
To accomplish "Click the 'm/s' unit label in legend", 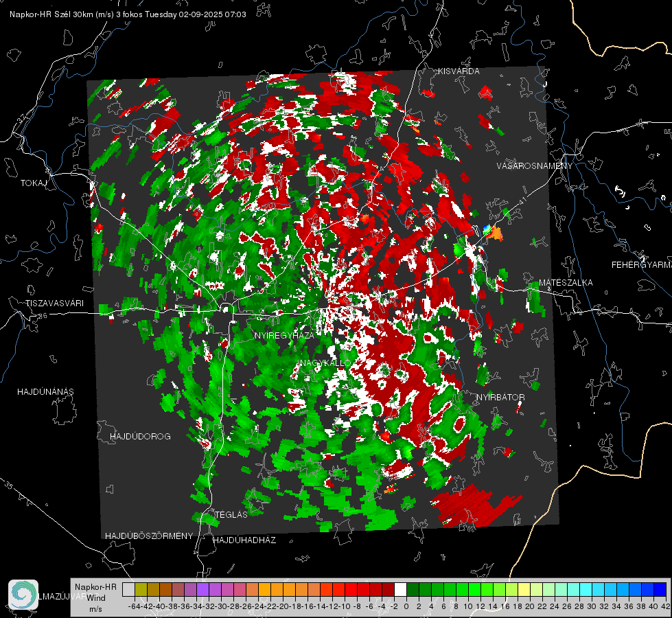I will click(95, 609).
